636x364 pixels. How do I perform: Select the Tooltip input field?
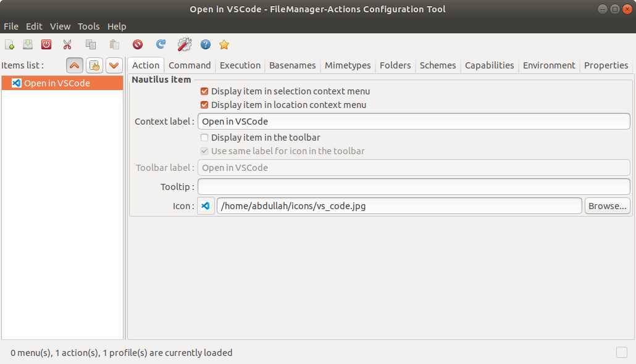click(x=414, y=186)
